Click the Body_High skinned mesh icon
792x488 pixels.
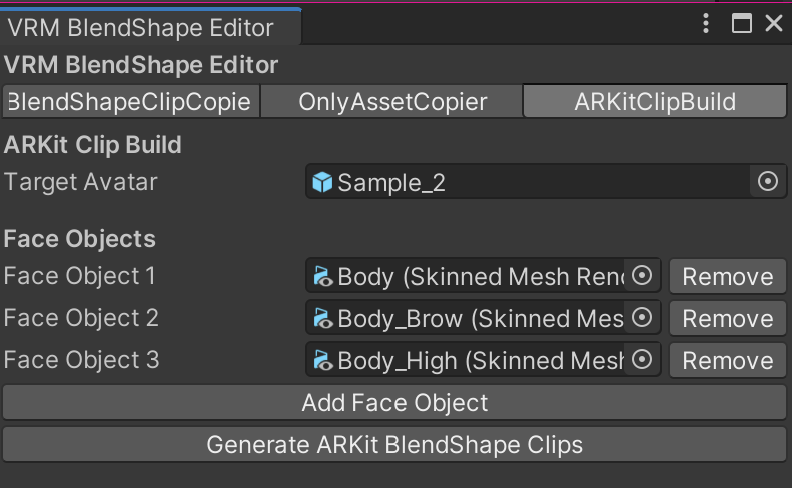(323, 360)
